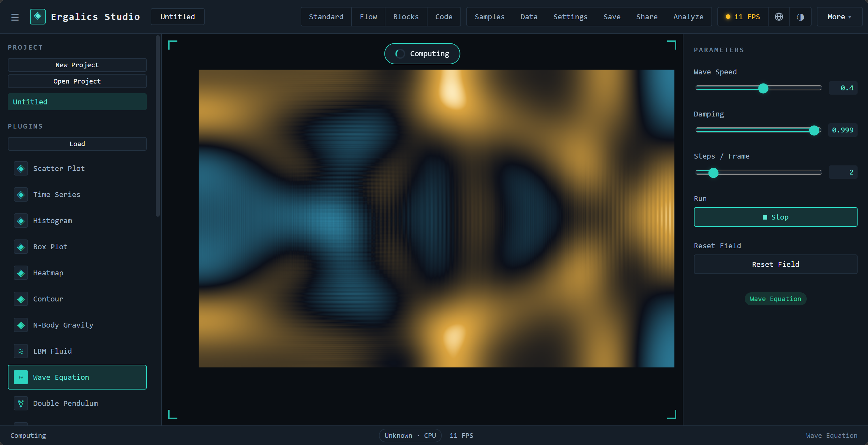Click the orange FPS status dot
The width and height of the screenshot is (868, 445).
coord(728,17)
